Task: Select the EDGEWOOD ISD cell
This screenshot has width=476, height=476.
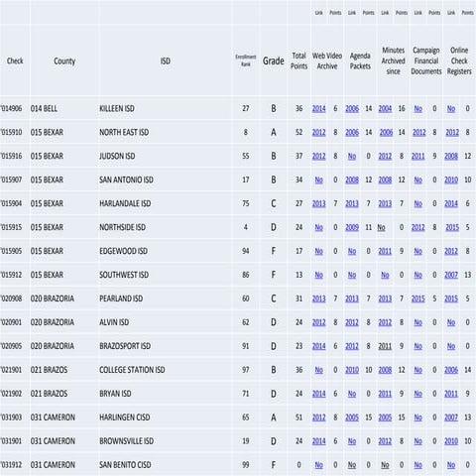Action: (123, 252)
